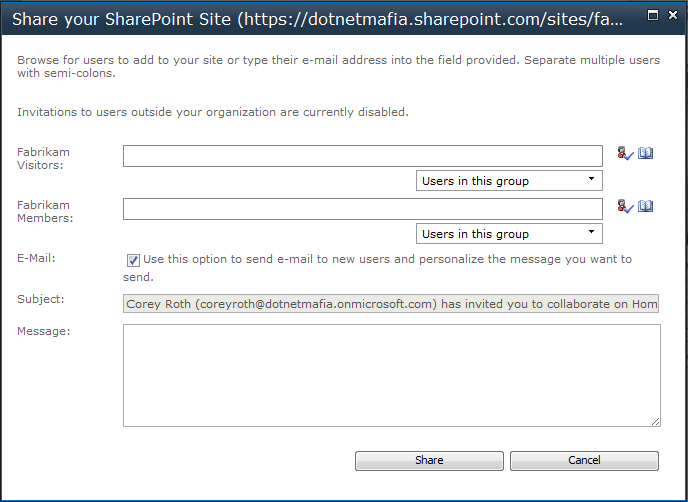Check names for Fabrikam Visitors field
The image size is (688, 502).
[625, 154]
